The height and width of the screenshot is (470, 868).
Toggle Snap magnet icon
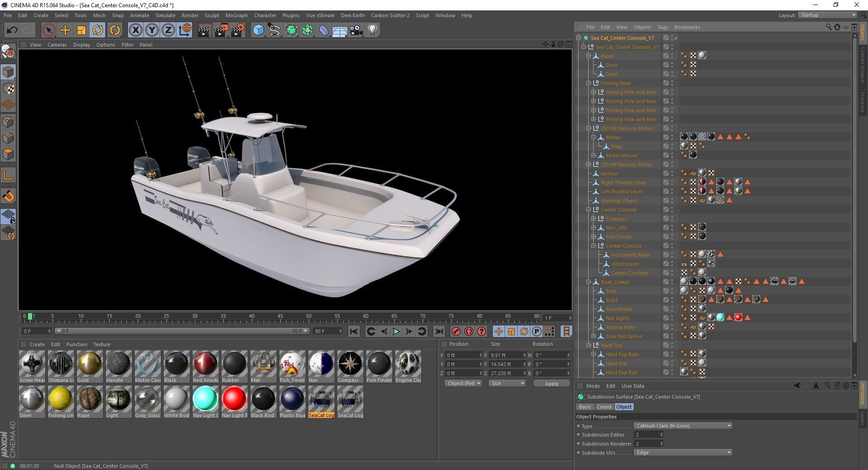[8, 196]
